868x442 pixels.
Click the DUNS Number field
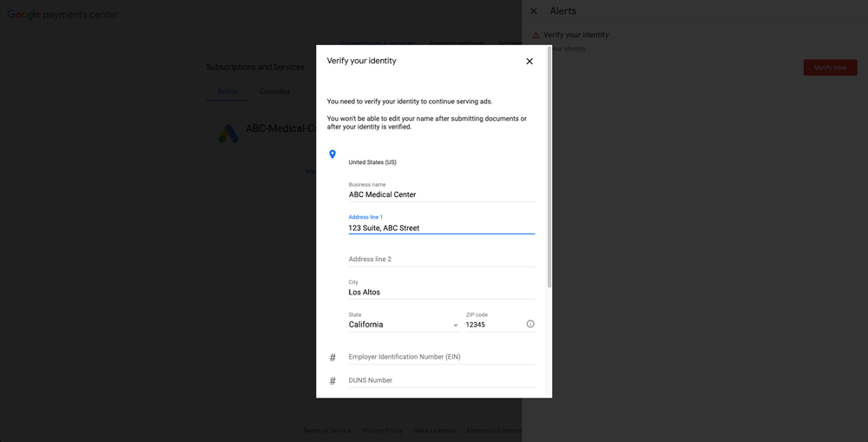[x=441, y=380]
